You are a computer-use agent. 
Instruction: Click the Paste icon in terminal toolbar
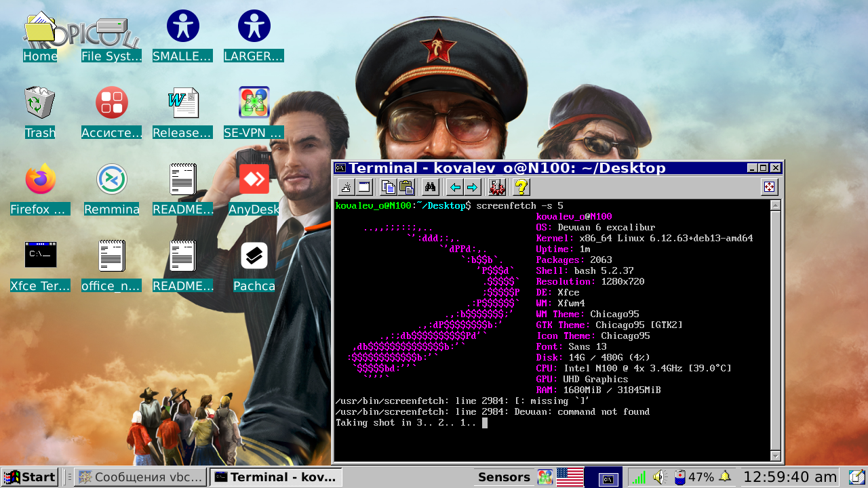coord(406,187)
